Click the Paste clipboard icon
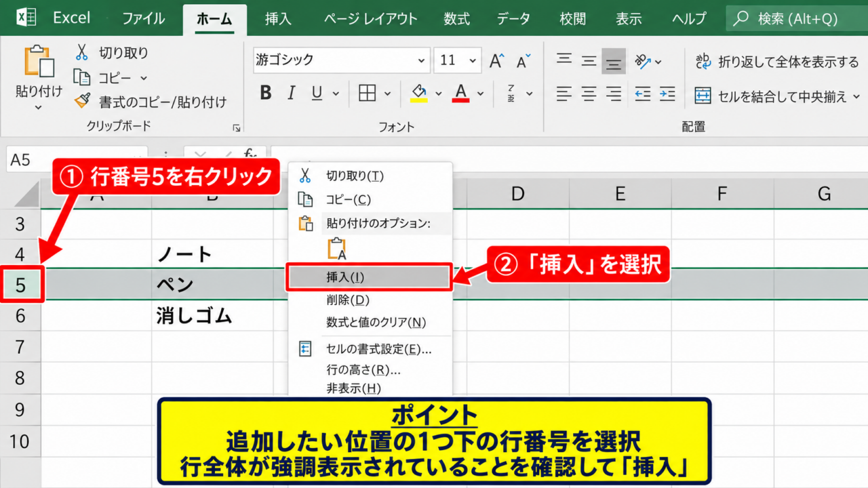This screenshot has width=868, height=488. [39, 62]
